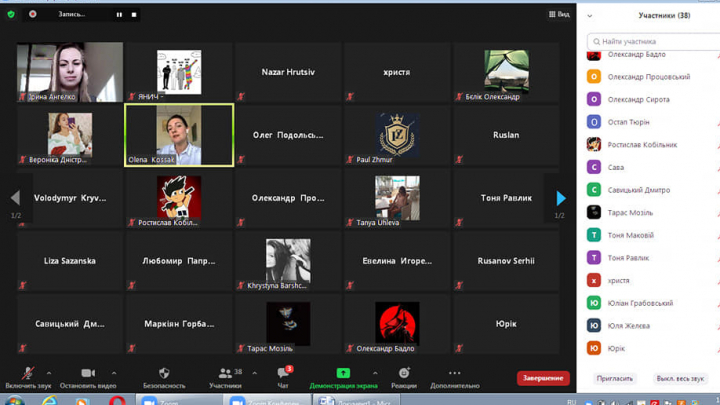Viewport: 720px width, 405px height.
Task: Open the Чат chat icon
Action: click(282, 375)
